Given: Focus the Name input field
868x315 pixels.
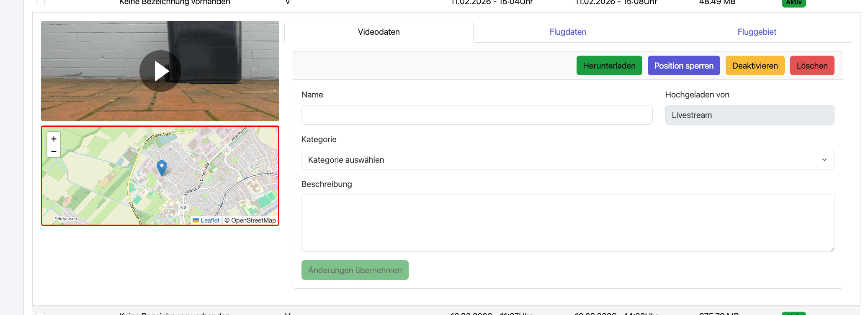Looking at the screenshot, I should (x=476, y=115).
